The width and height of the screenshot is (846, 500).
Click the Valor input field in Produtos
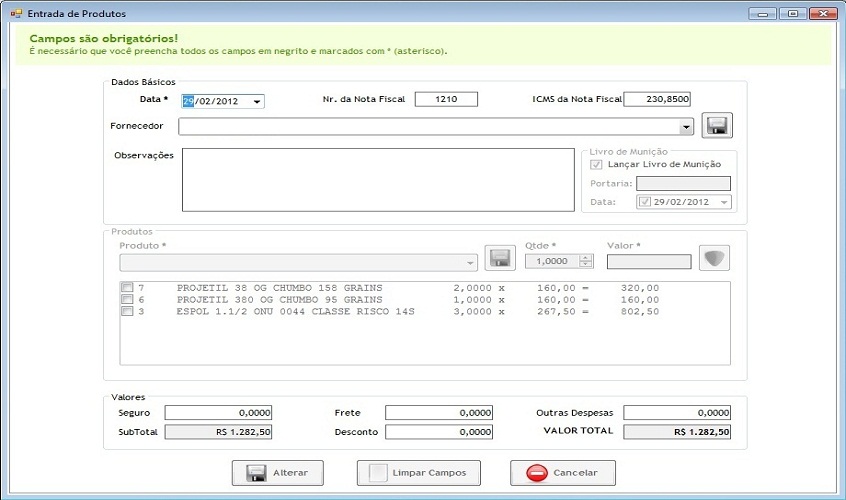pos(649,262)
